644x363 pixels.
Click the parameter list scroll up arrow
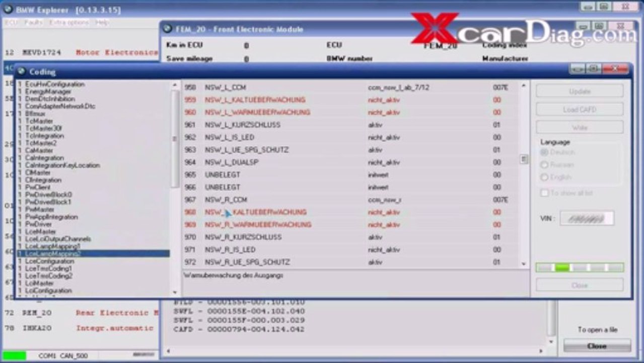point(524,86)
